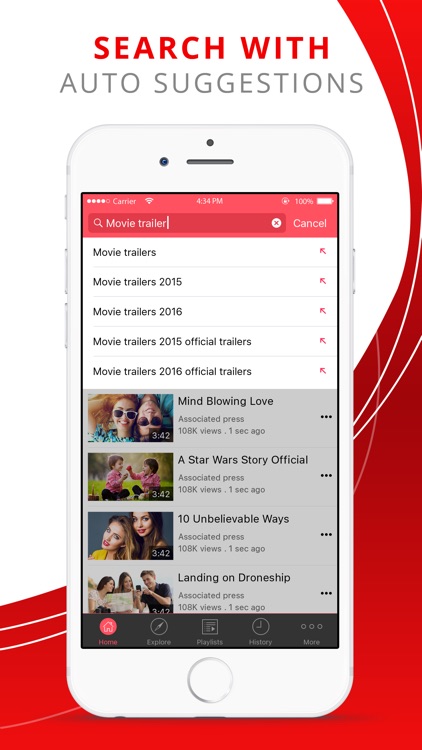Click the 'A Star Wars Story Official' title
This screenshot has width=422, height=750.
coord(243,460)
